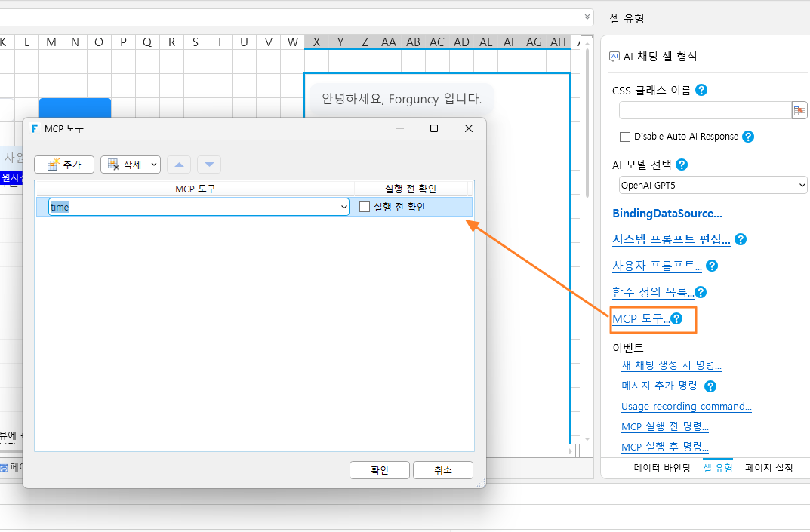The image size is (810, 532).
Task: Click the help icon next to CSS 클래스 이름
Action: 701,90
